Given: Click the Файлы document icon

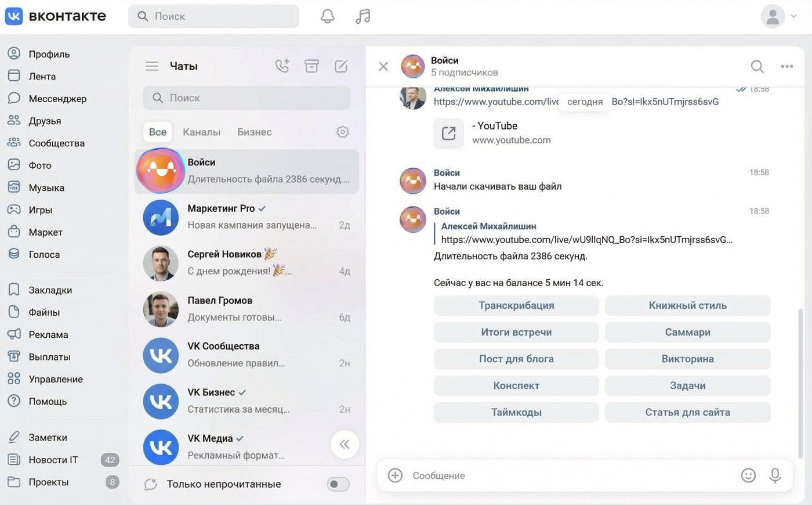Looking at the screenshot, I should (14, 312).
